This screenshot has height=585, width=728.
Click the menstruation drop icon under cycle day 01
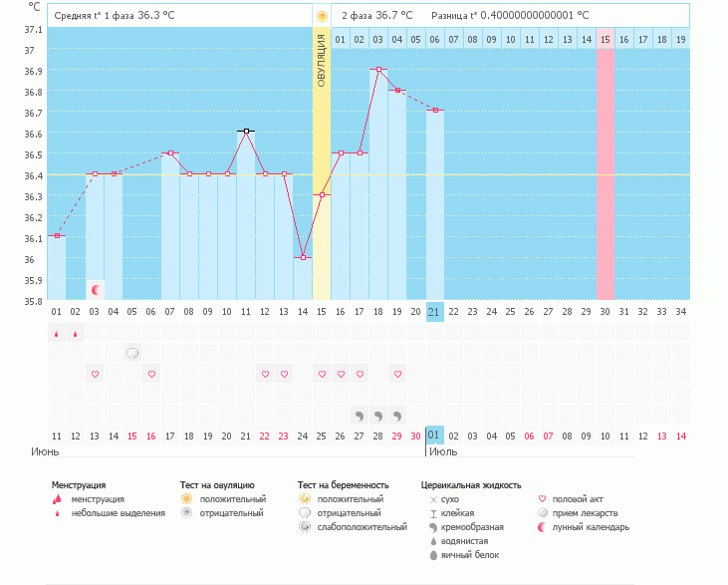tap(57, 334)
